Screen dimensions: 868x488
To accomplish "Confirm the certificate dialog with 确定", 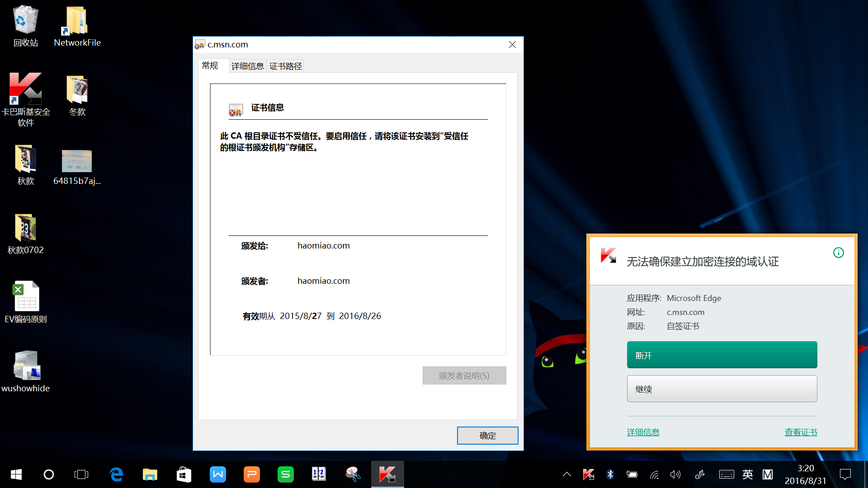I will [x=487, y=436].
